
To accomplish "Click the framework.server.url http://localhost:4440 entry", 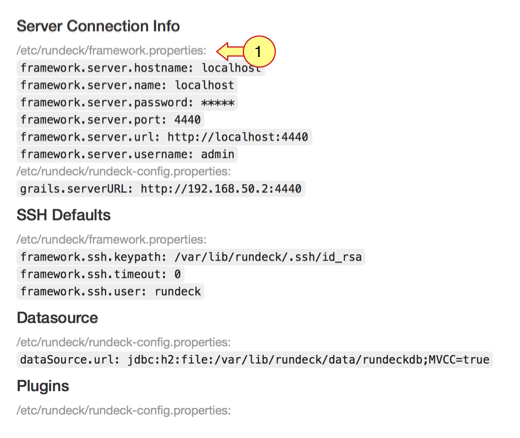I will click(x=164, y=137).
